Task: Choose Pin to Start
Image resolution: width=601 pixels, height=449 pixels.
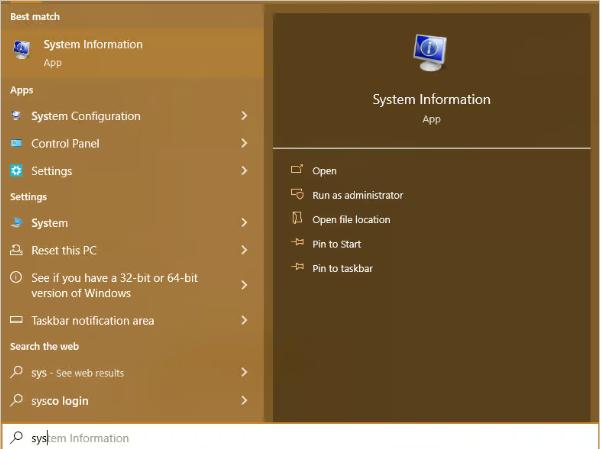Action: (337, 244)
